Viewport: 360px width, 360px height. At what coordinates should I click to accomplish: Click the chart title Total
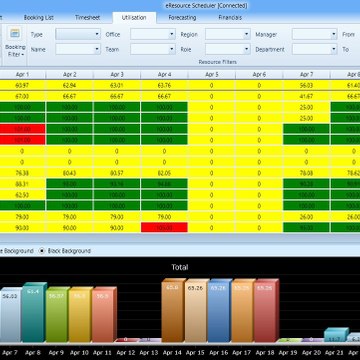180,267
